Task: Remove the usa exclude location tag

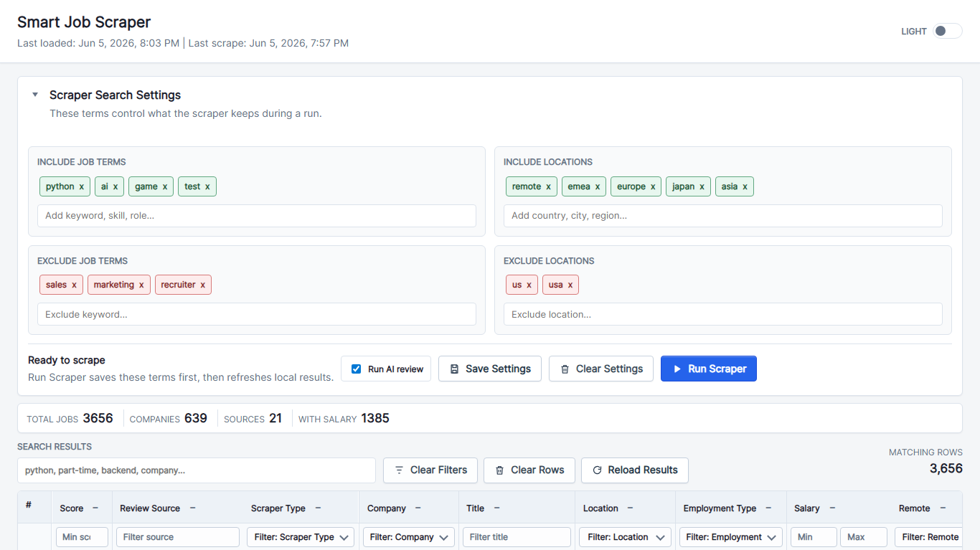Action: [x=570, y=285]
